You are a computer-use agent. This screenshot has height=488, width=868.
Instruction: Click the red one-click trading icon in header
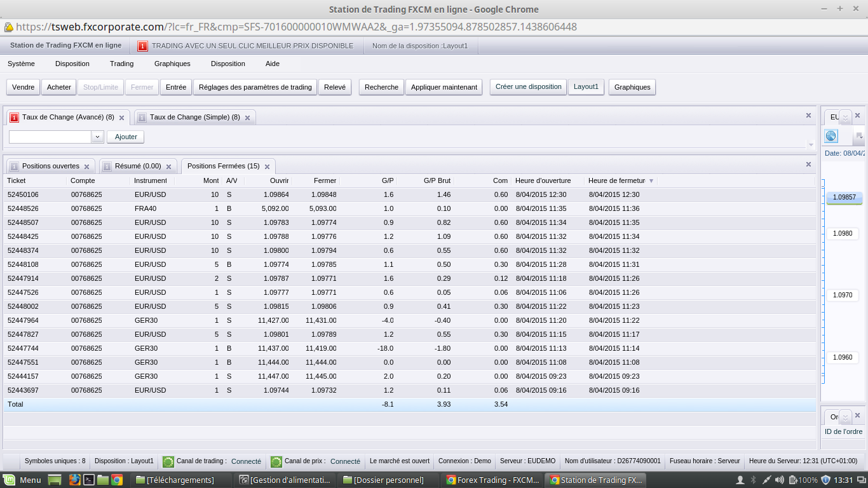coord(143,46)
